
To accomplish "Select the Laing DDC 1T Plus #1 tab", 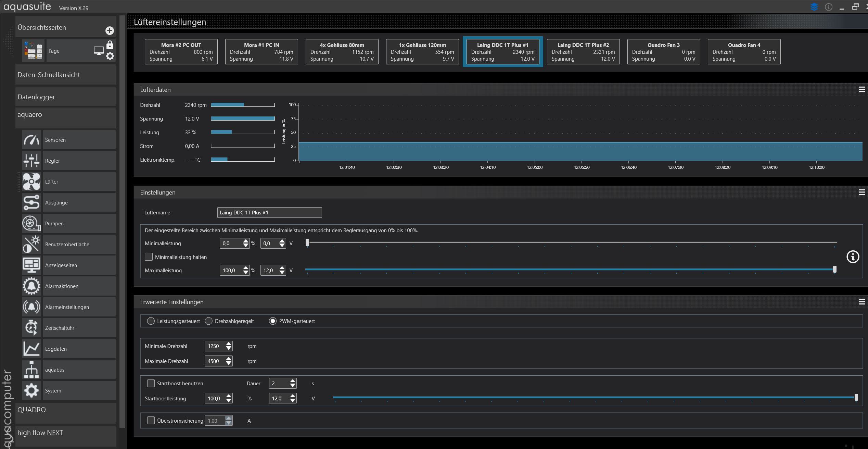I will click(x=503, y=52).
